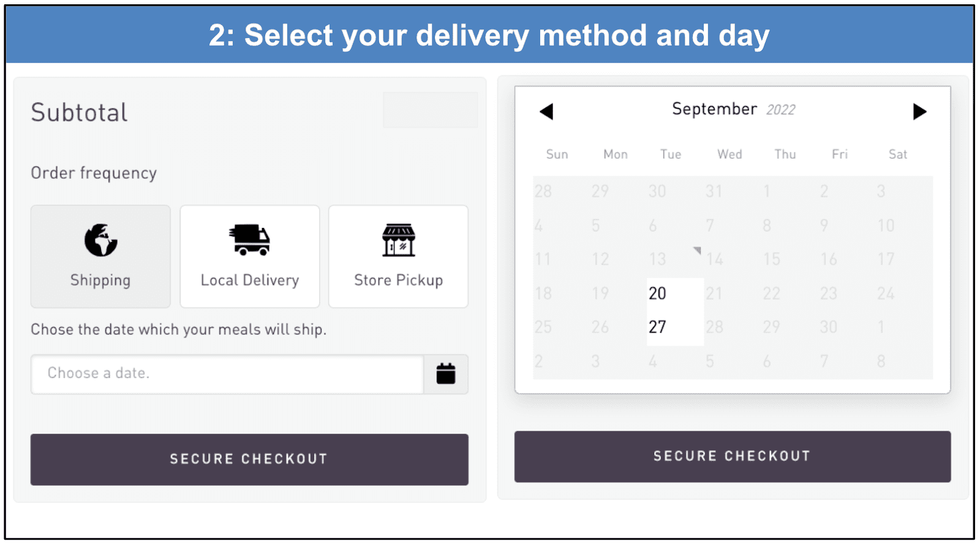Click Secure Checkout in the Subtotal panel
980x544 pixels.
point(249,459)
